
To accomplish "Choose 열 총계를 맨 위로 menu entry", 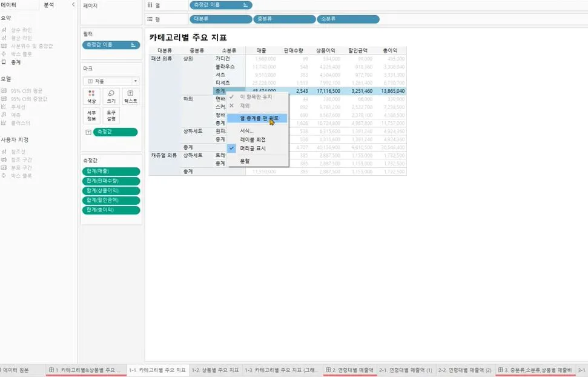I will click(257, 118).
